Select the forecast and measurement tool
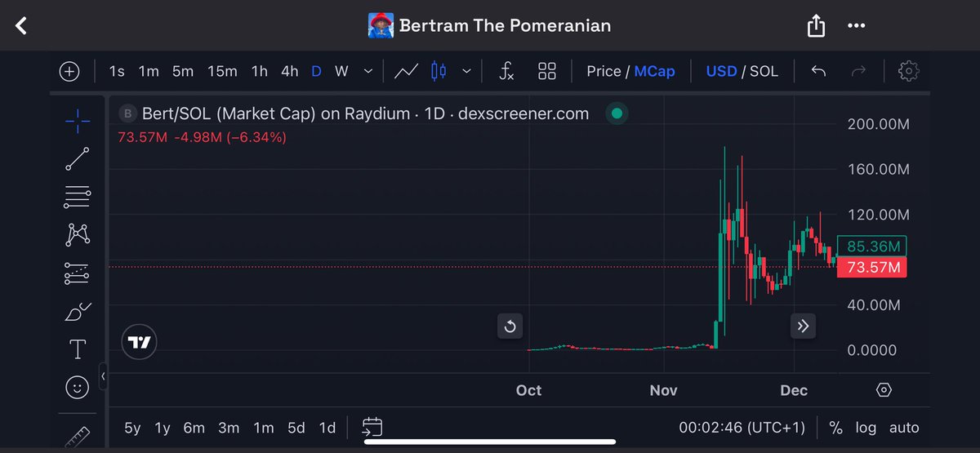 pyautogui.click(x=78, y=273)
